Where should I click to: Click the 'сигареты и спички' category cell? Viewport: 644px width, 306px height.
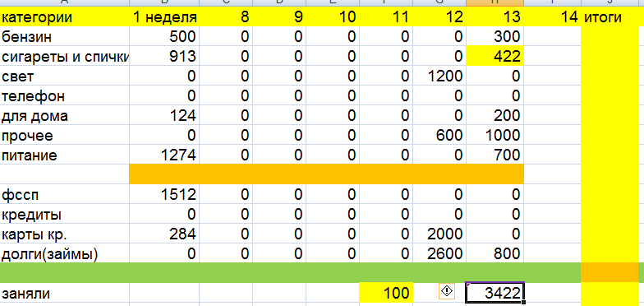pyautogui.click(x=64, y=56)
